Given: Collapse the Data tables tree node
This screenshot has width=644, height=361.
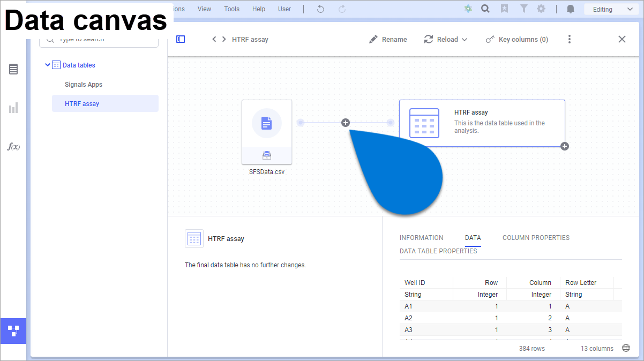Looking at the screenshot, I should pyautogui.click(x=47, y=65).
